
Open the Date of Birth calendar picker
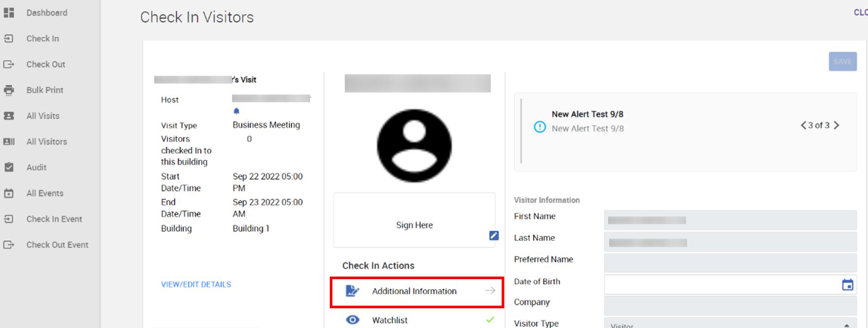pyautogui.click(x=848, y=285)
